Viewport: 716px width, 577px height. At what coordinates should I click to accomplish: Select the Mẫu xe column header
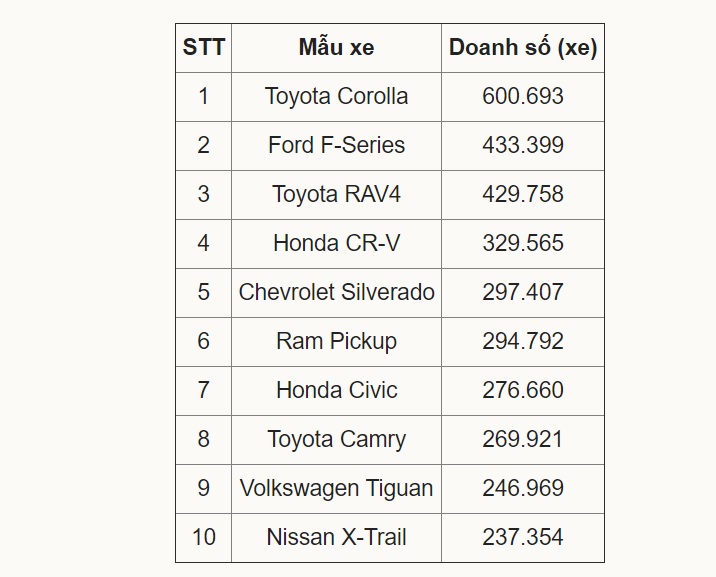pyautogui.click(x=336, y=47)
